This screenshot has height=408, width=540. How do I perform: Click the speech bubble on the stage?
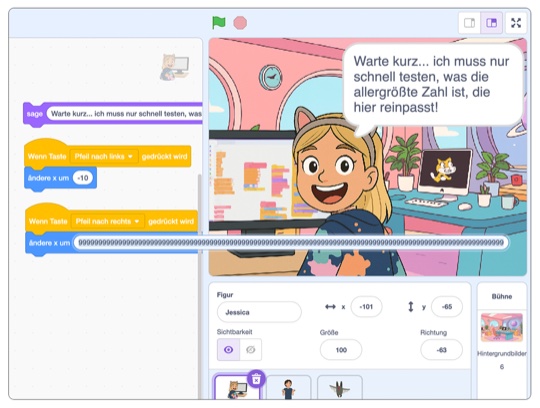432,84
